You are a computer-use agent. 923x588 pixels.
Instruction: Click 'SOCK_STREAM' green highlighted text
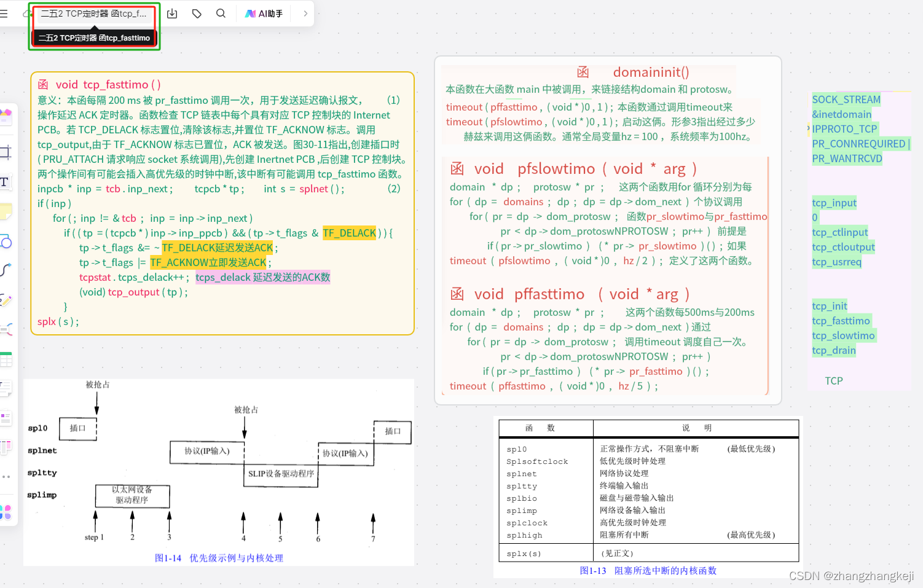846,100
